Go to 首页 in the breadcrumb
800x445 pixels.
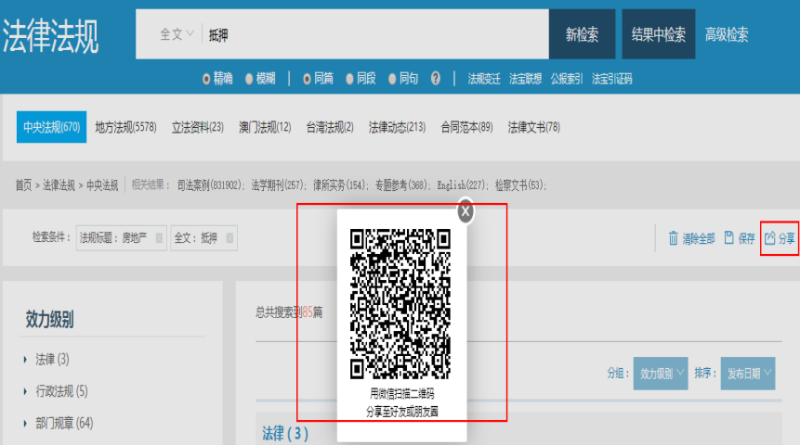pyautogui.click(x=23, y=185)
